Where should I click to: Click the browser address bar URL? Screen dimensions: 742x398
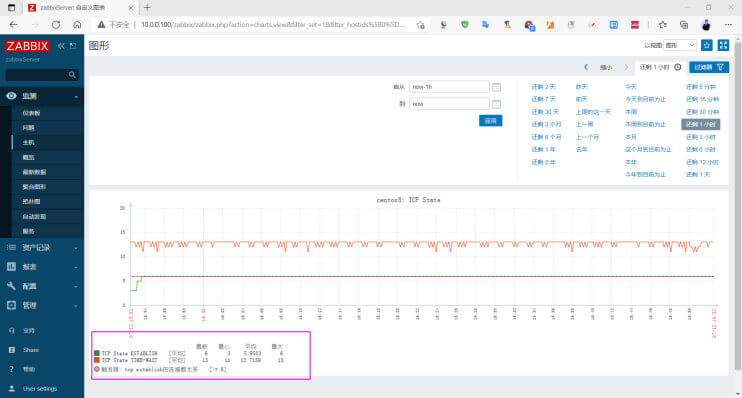[273, 25]
